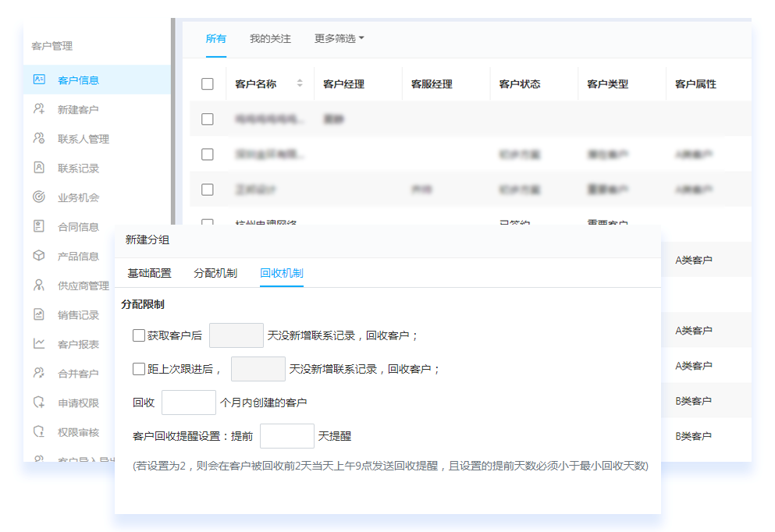This screenshot has height=532, width=775.
Task: Tick the 距上次跟进后 checkbox
Action: click(139, 369)
